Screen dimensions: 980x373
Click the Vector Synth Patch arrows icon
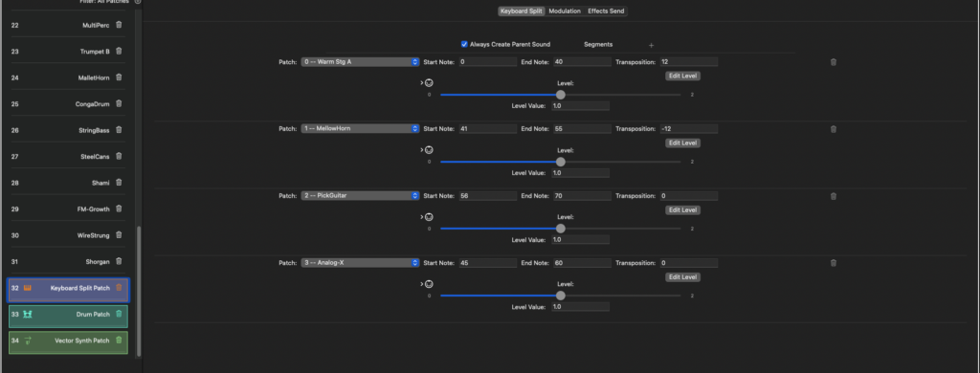click(x=28, y=340)
